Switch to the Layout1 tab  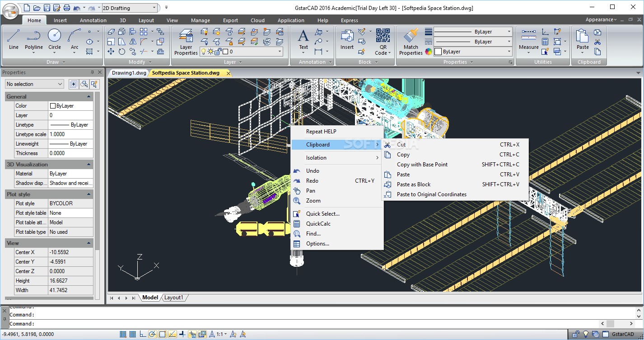[174, 297]
